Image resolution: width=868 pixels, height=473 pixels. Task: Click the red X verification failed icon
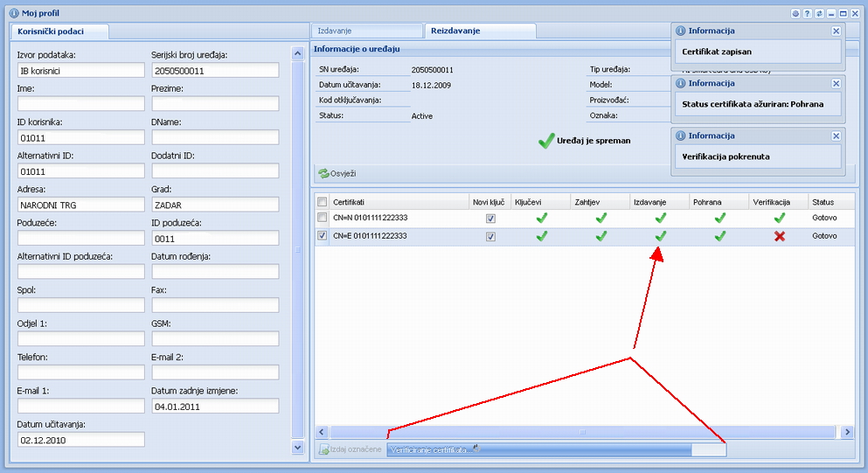(x=779, y=236)
